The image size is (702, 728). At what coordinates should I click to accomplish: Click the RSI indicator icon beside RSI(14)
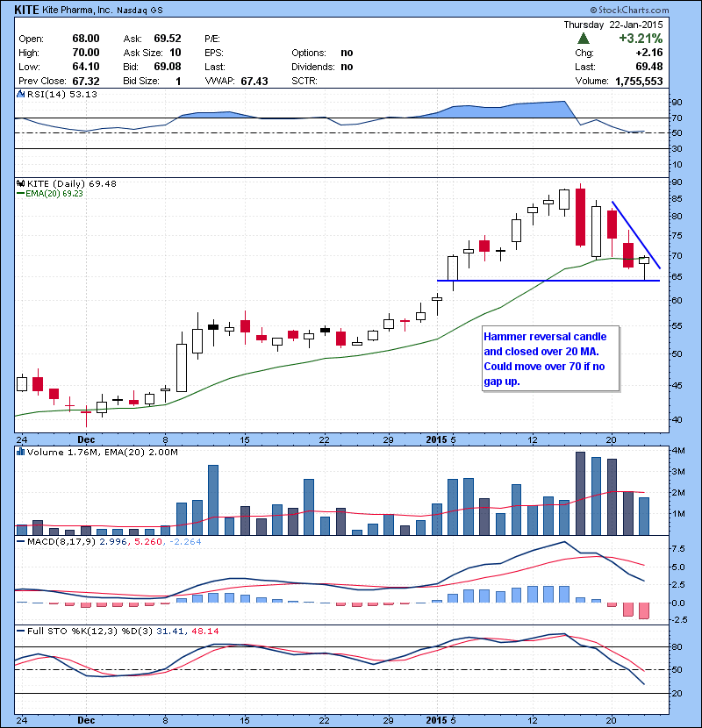tap(20, 94)
